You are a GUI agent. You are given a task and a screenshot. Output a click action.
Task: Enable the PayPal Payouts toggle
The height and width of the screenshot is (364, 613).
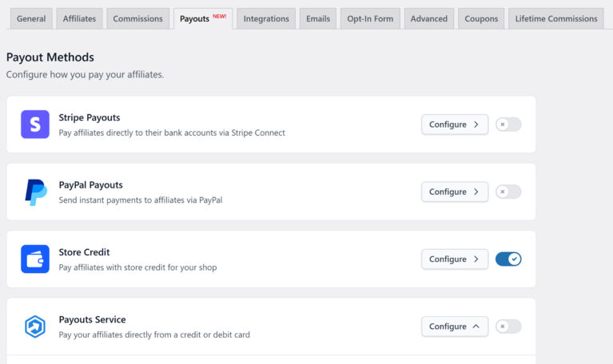pyautogui.click(x=508, y=192)
